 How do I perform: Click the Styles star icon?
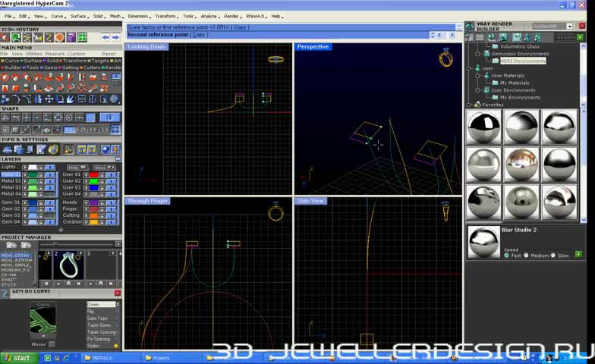116,346
